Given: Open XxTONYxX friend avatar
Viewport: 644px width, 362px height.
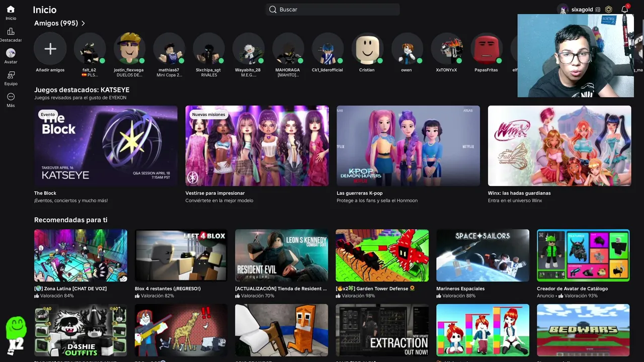Looking at the screenshot, I should 447,49.
